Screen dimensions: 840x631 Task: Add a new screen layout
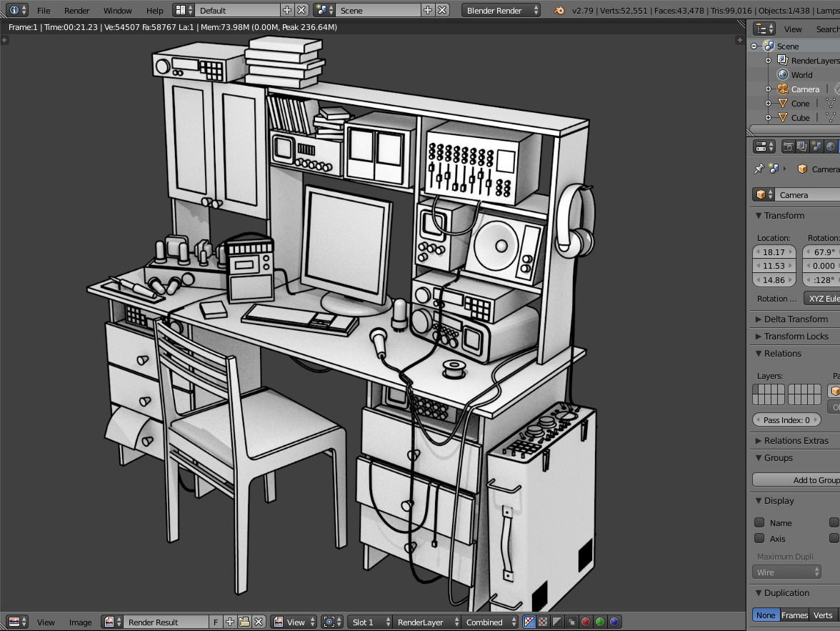[287, 10]
